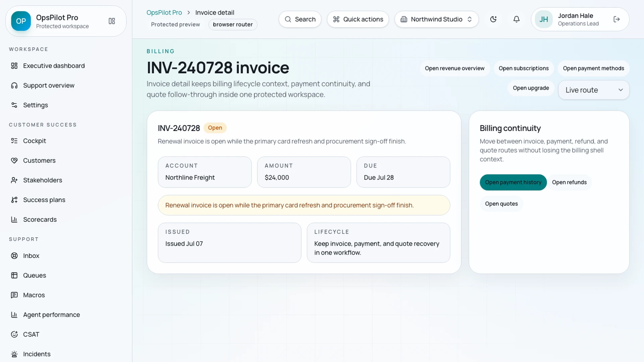This screenshot has width=644, height=362.
Task: Expand the Northwind Studio workspace switcher
Action: pos(436,19)
